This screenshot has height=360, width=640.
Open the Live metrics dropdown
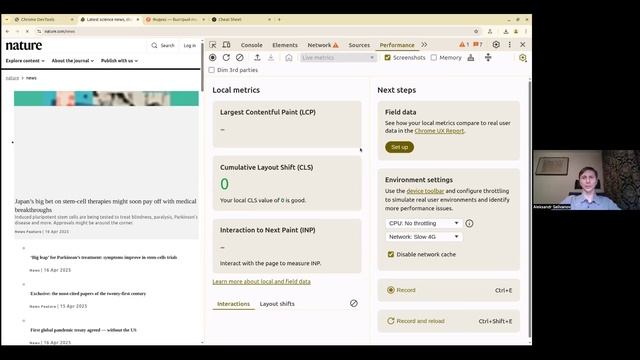coord(338,58)
